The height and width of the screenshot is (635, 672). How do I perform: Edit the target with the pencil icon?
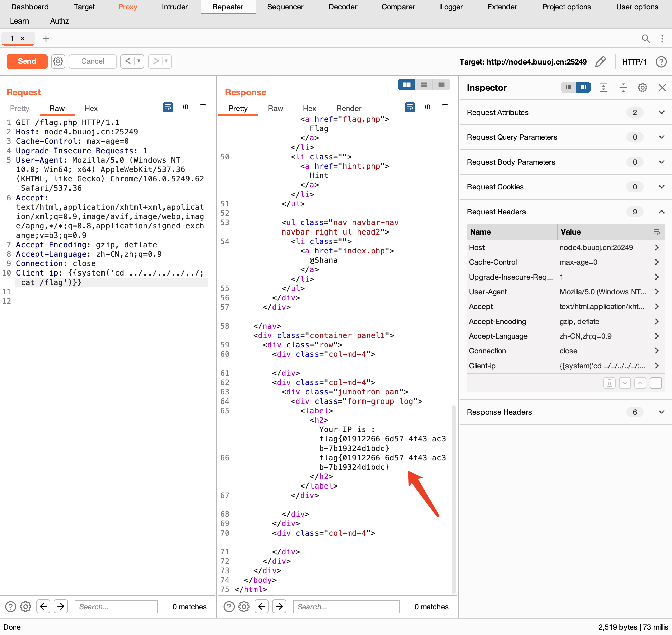point(600,61)
